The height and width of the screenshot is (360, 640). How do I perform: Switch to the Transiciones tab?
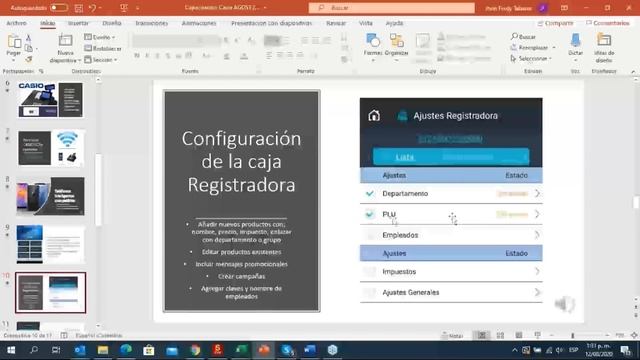pyautogui.click(x=151, y=23)
